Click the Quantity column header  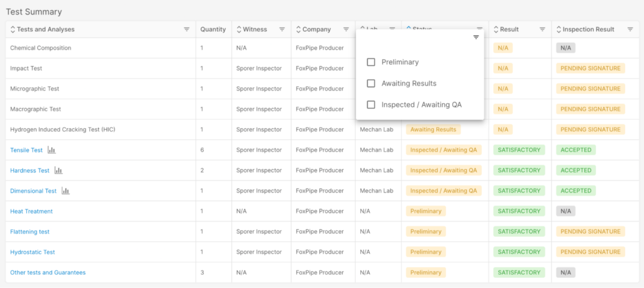click(x=213, y=30)
